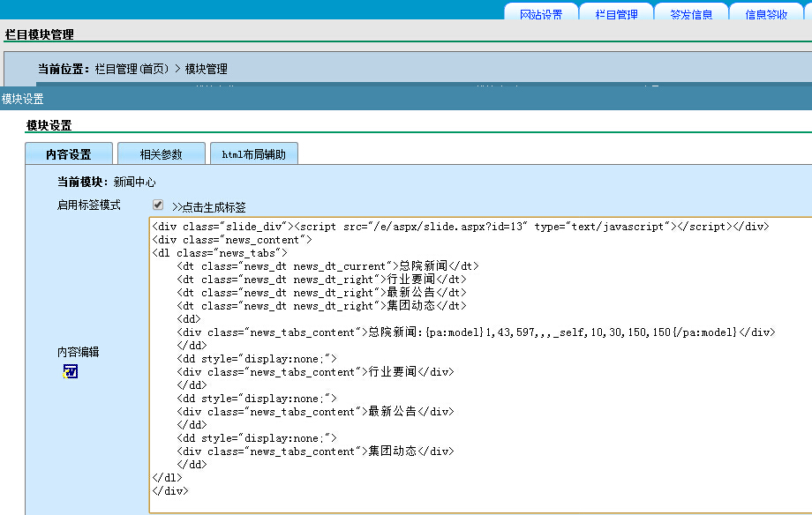Screen dimensions: 812x515
Task: Click the >>点击生成标签 link
Action: pyautogui.click(x=209, y=207)
